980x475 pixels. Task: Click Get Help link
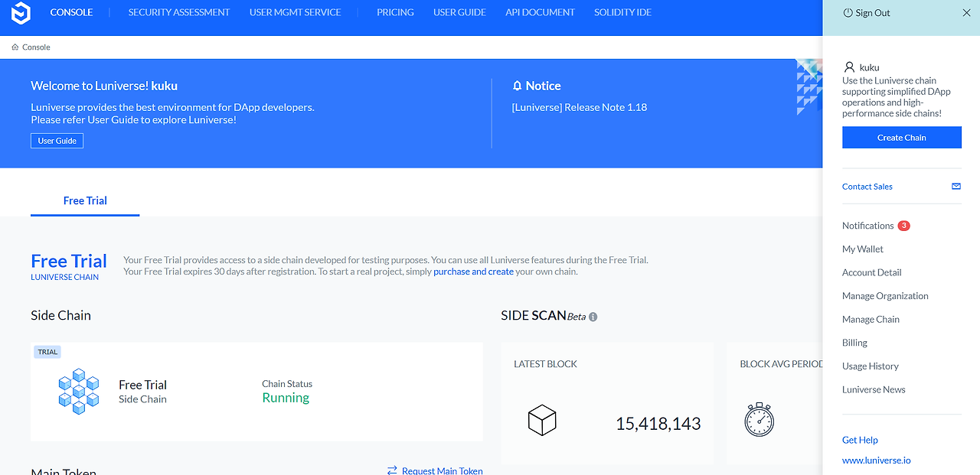pyautogui.click(x=860, y=440)
